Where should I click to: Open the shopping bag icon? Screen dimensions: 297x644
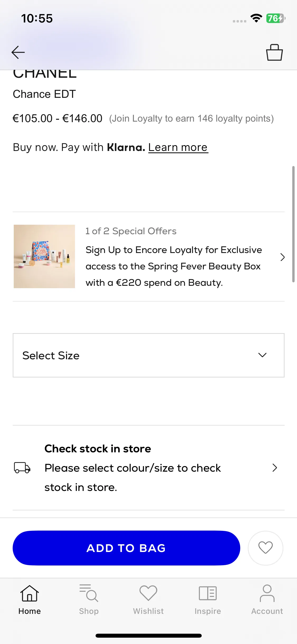pos(274,52)
